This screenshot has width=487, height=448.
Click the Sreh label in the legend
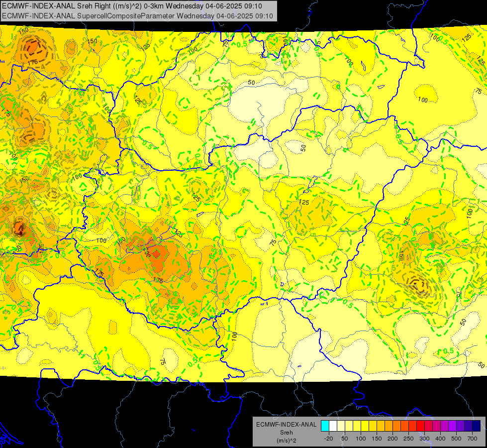(286, 433)
